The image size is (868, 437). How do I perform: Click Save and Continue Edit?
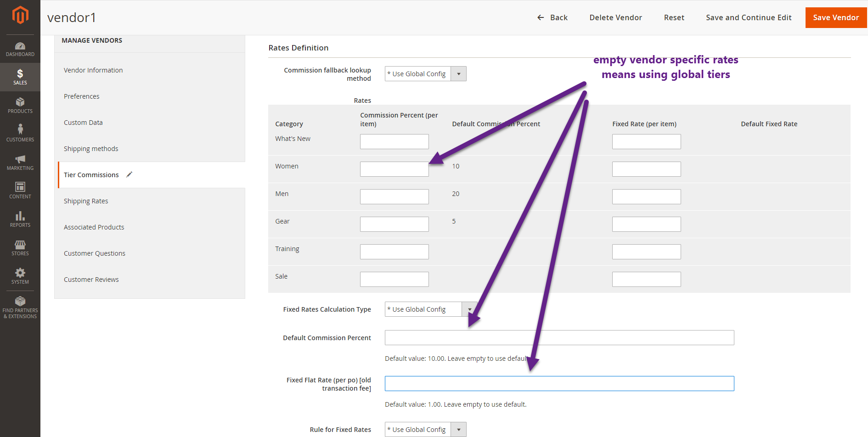coord(749,17)
